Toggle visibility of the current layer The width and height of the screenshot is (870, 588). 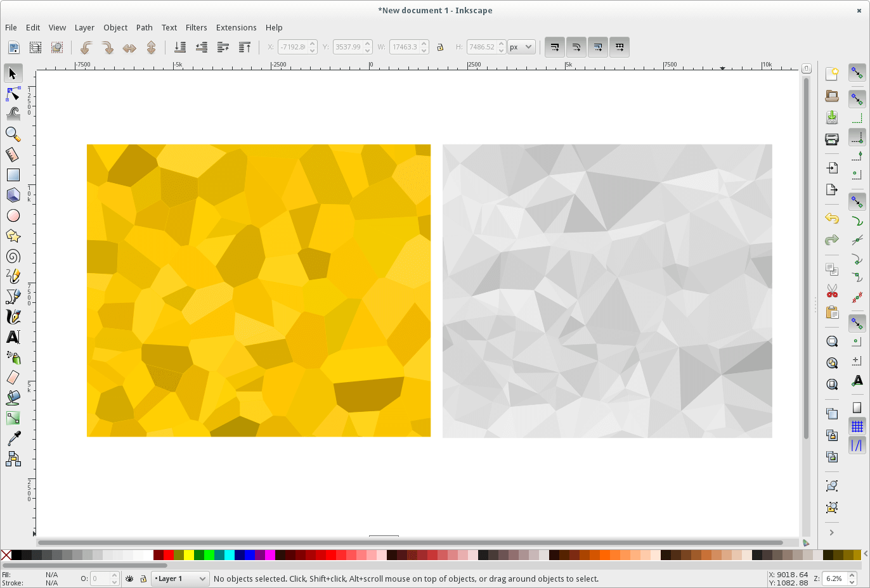tap(130, 578)
